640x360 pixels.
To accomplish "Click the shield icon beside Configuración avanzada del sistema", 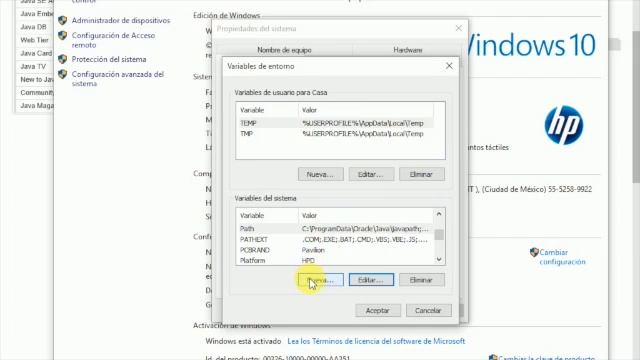I will [x=62, y=74].
